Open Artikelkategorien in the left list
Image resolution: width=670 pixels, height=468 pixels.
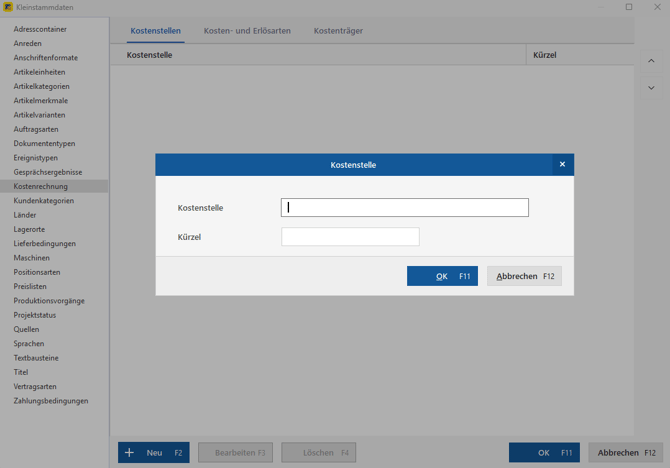click(x=42, y=87)
